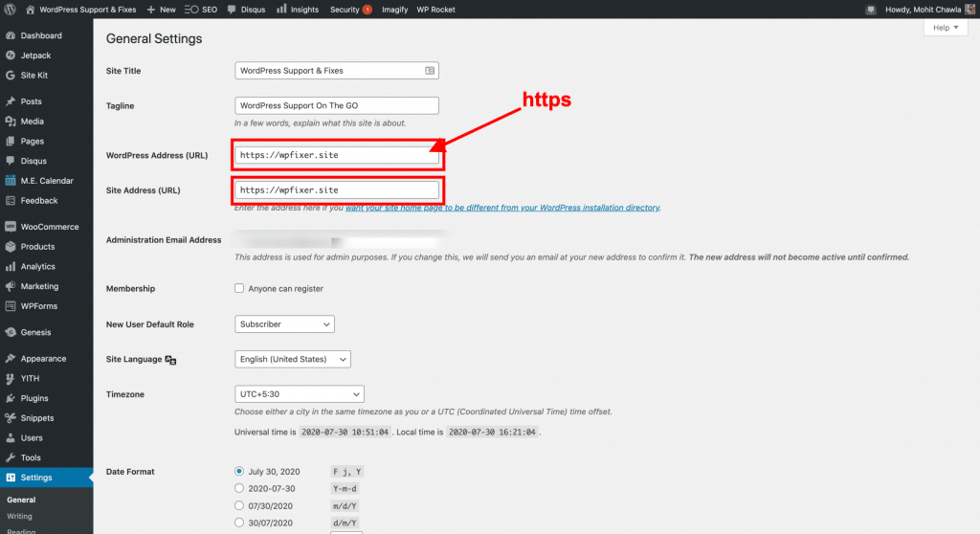Viewport: 980px width, 534px height.
Task: Click the Pages sidebar icon
Action: click(x=11, y=142)
